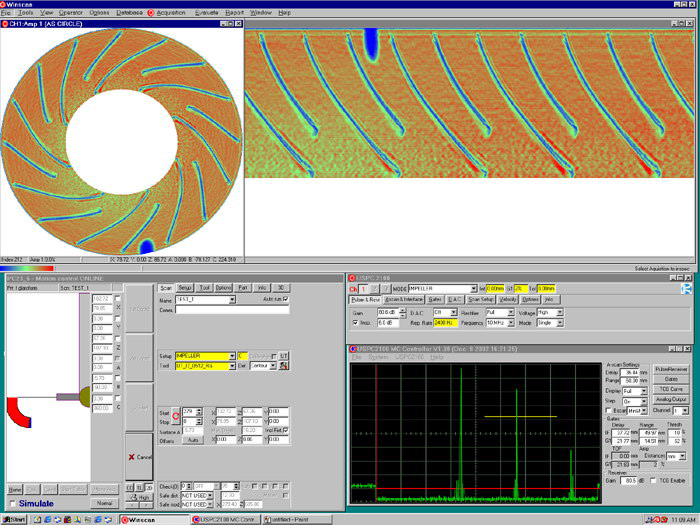700x525 pixels.
Task: Click the UT button beside Calibration
Action: (284, 355)
